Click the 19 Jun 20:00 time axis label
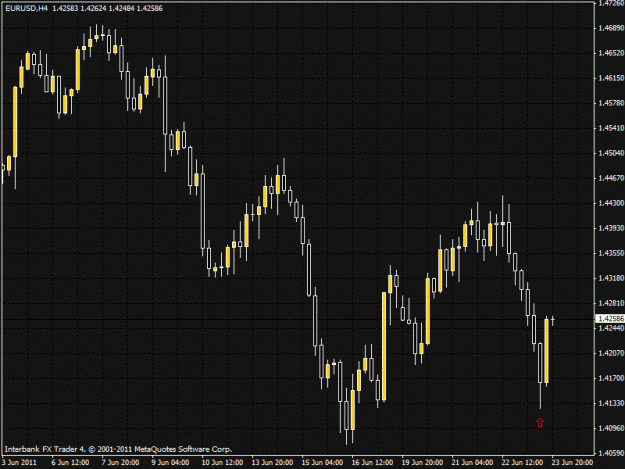 [422, 463]
